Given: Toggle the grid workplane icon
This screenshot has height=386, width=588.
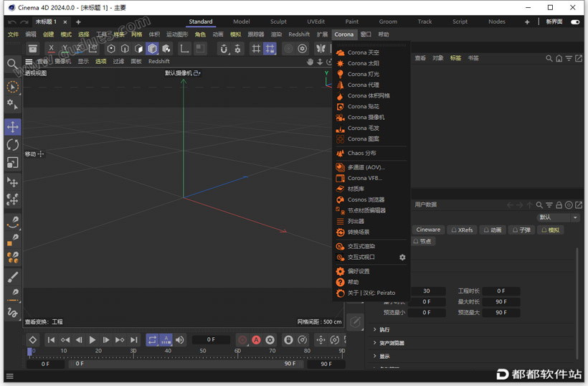Looking at the screenshot, I should (x=256, y=49).
